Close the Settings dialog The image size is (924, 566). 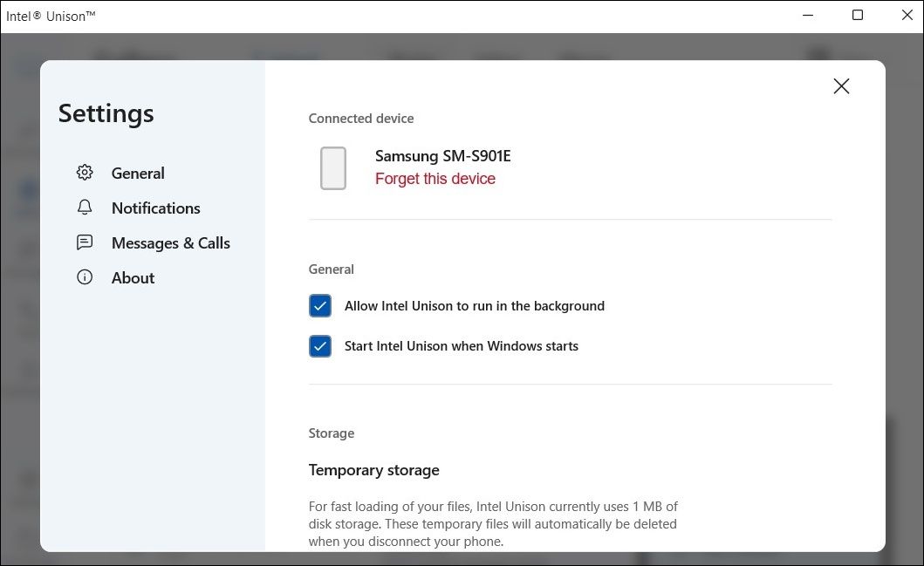point(841,86)
